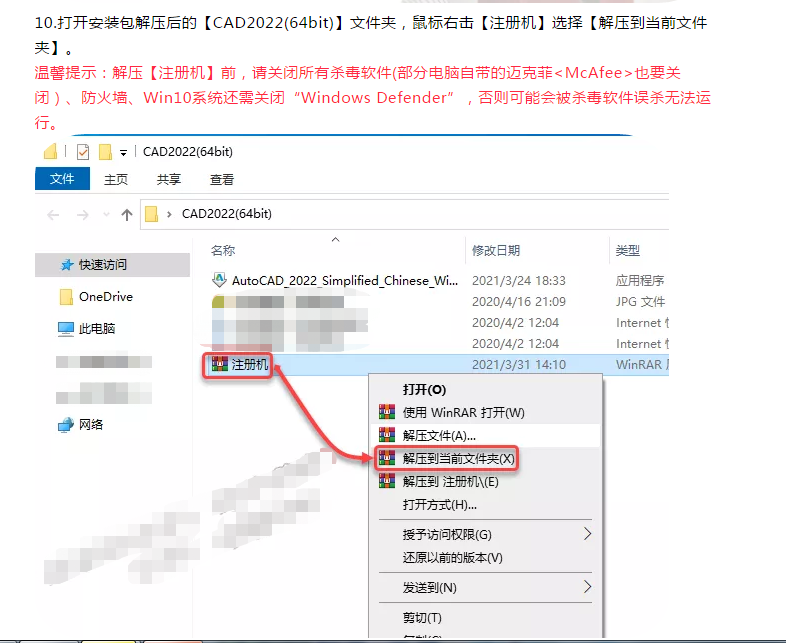Switch to the 共享 ribbon tab

click(x=168, y=179)
